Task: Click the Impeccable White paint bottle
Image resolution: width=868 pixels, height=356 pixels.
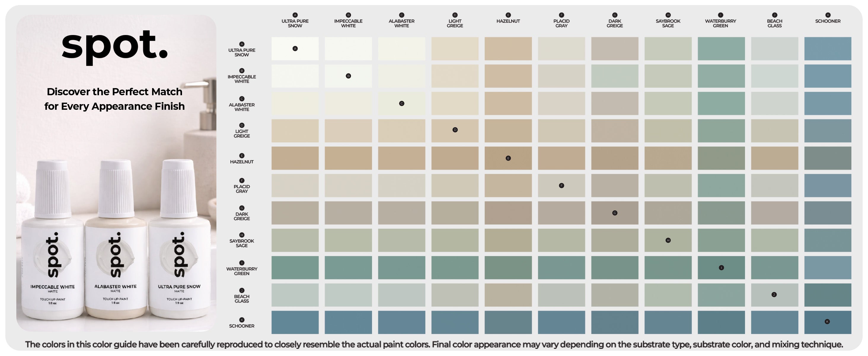Action: pyautogui.click(x=52, y=240)
